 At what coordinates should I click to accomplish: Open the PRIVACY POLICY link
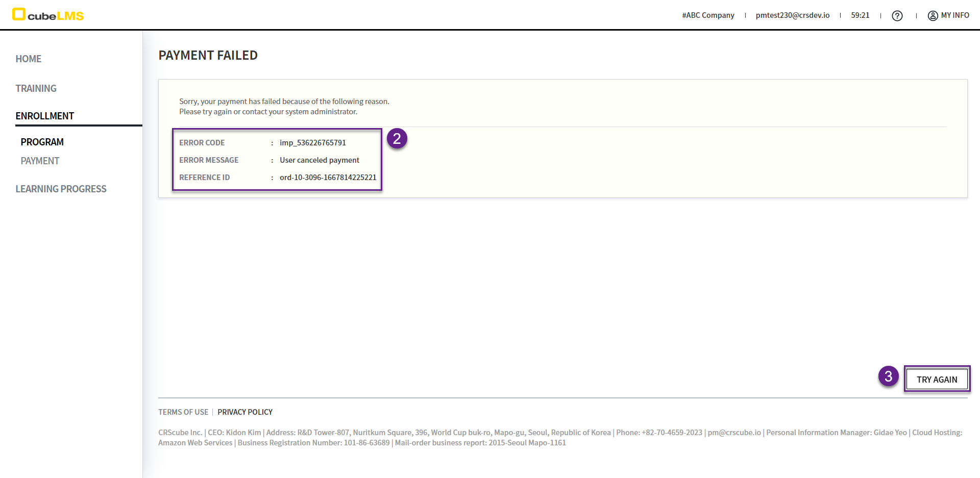click(245, 412)
